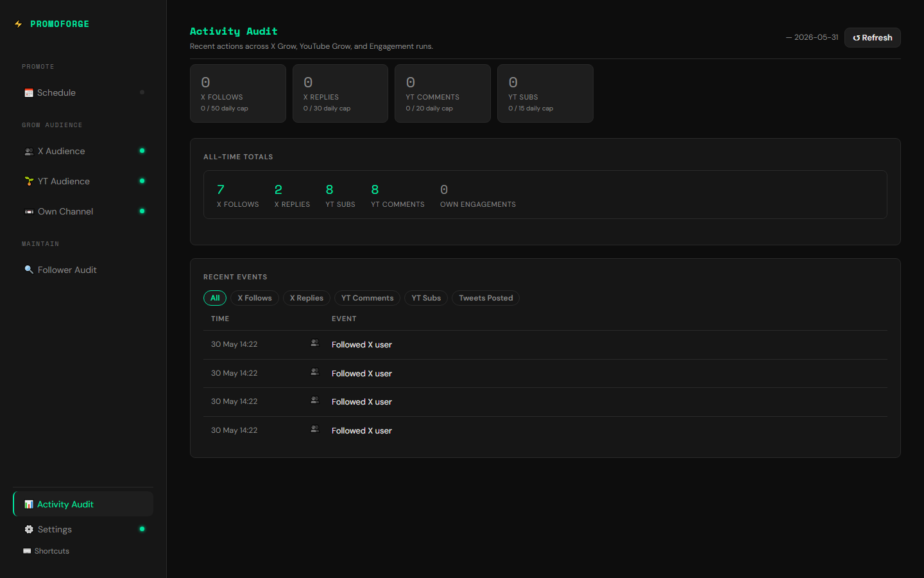Click the All-Time Totals section title
The image size is (924, 578).
[238, 157]
